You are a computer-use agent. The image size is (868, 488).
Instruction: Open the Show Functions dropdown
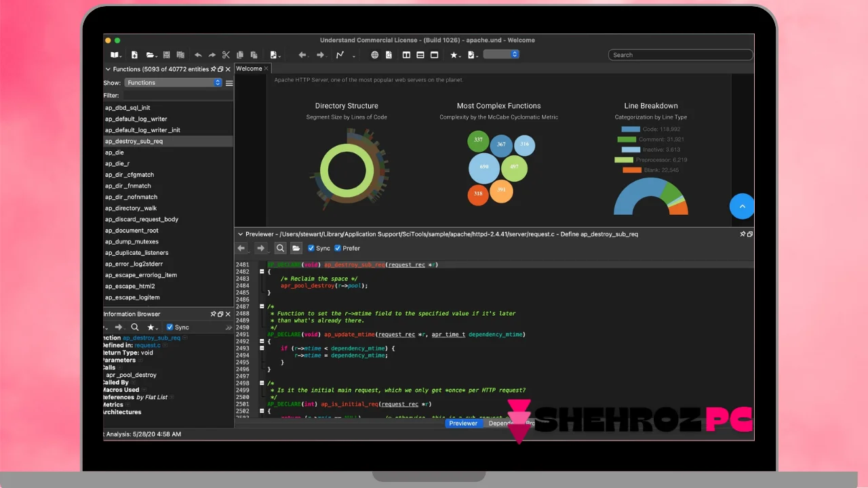(x=173, y=83)
